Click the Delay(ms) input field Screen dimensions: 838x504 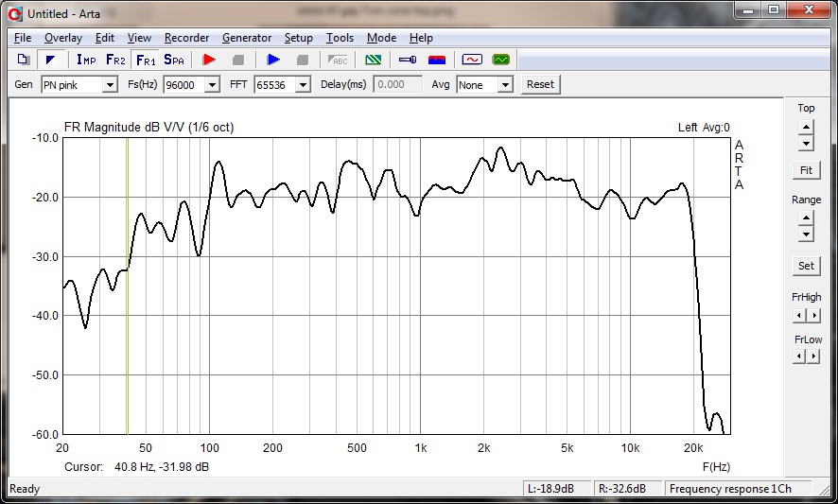(397, 84)
